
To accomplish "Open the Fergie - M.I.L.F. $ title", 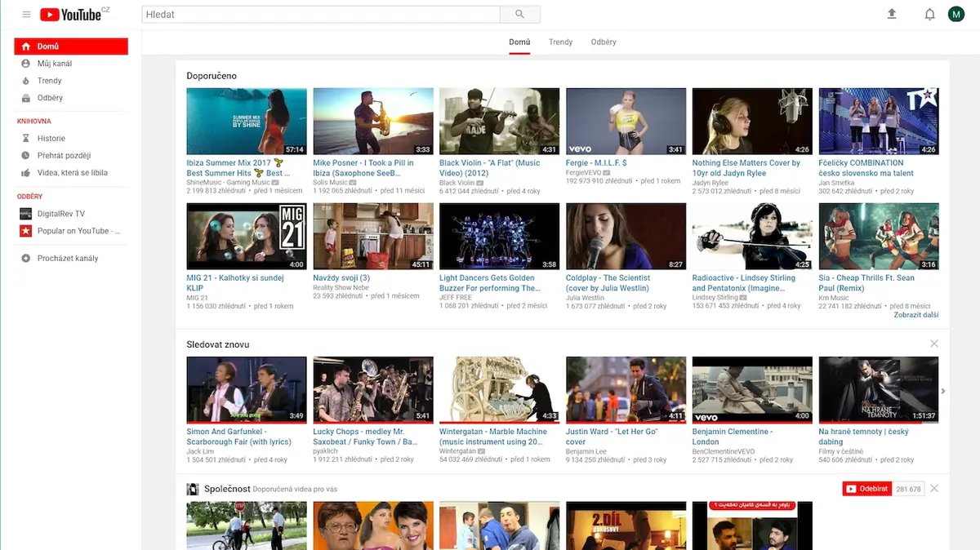I will (597, 163).
